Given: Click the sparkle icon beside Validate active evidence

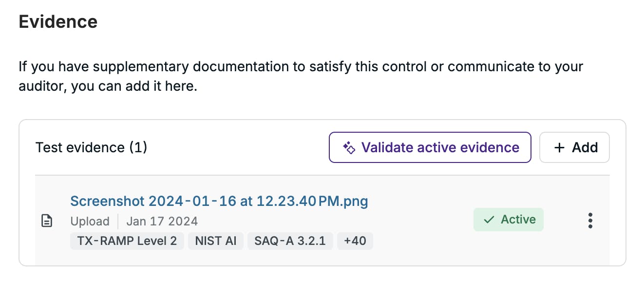Looking at the screenshot, I should [349, 147].
